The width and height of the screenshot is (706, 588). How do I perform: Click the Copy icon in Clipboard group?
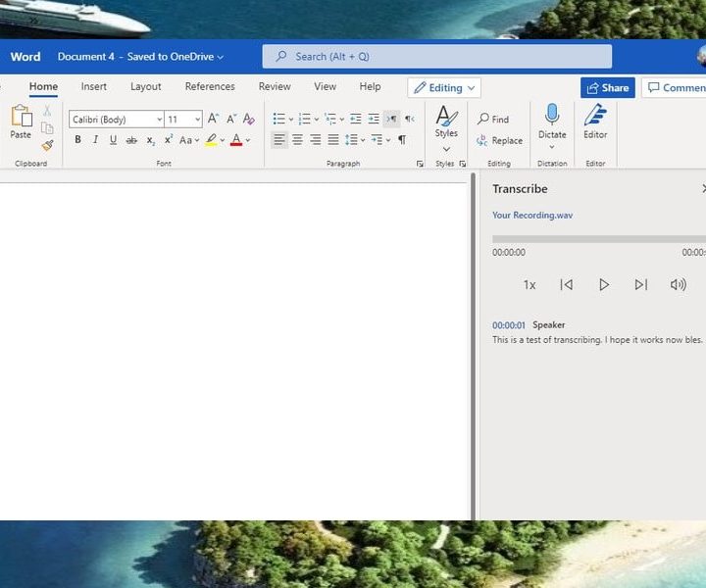point(47,128)
